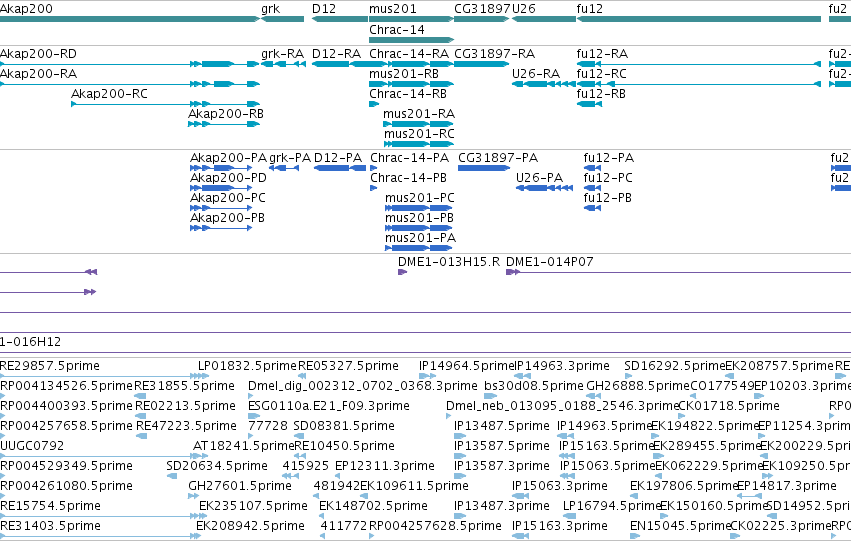Select transcript D12-RA
This screenshot has width=851, height=541.
coord(336,54)
